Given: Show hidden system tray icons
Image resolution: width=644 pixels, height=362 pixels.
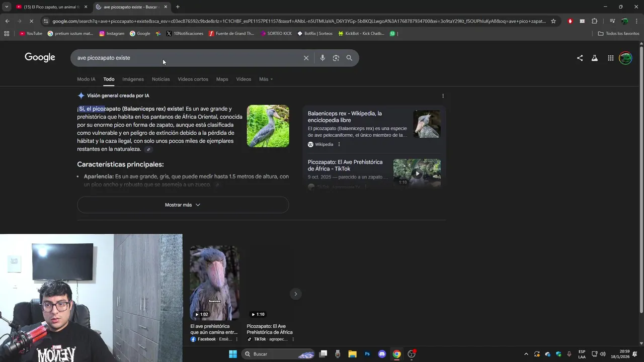Looking at the screenshot, I should tap(526, 354).
